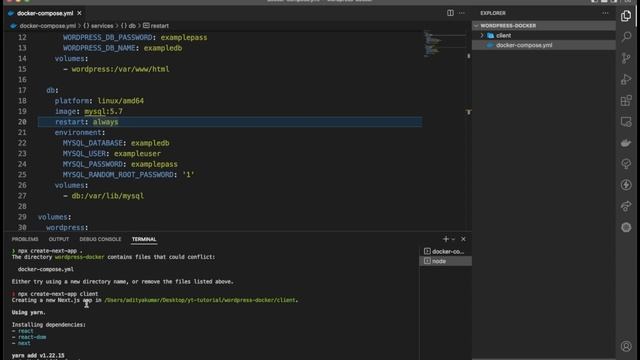640x360 pixels.
Task: Click the MYSQL_PASSWORD key
Action: tap(93, 164)
